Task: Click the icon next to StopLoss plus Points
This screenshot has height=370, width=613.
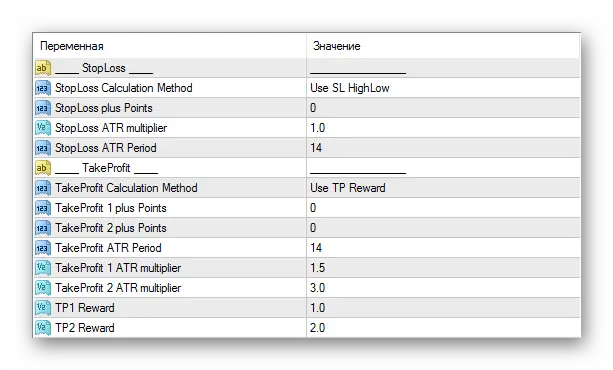Action: point(43,108)
